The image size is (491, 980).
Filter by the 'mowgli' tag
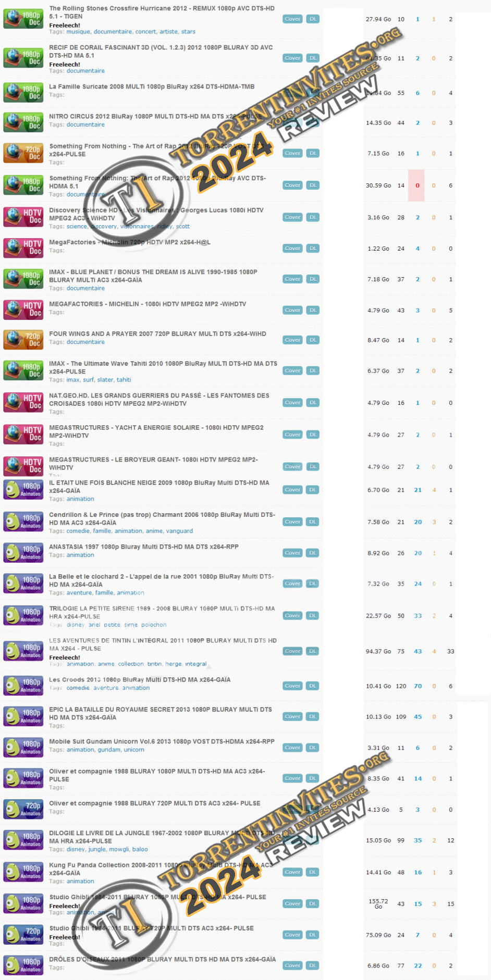[118, 849]
